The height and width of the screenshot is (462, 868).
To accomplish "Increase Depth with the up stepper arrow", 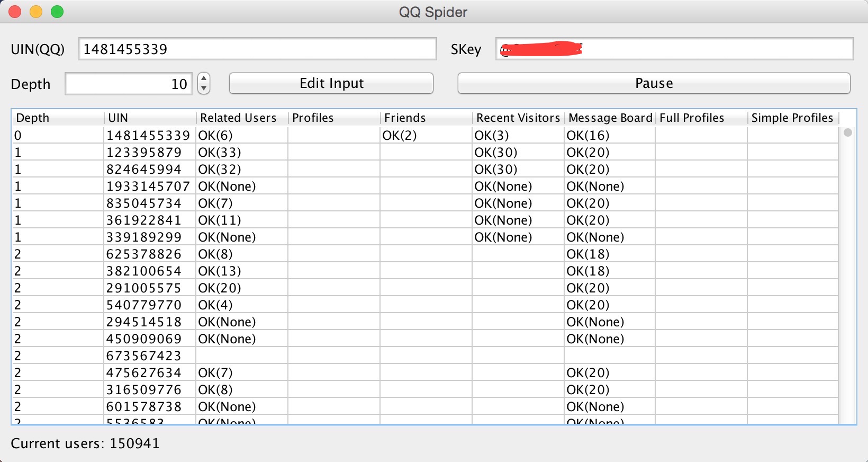I will click(x=204, y=78).
